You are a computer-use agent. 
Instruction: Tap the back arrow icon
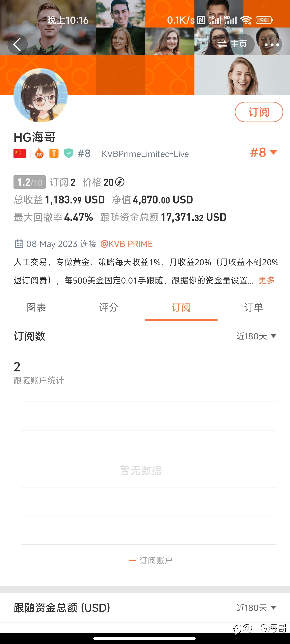point(17,45)
